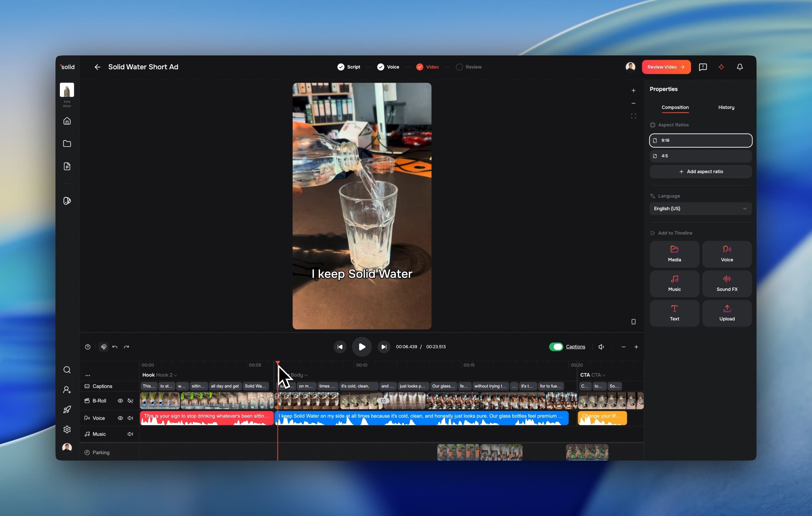Go to the Voice step
This screenshot has height=516, width=812.
[388, 67]
